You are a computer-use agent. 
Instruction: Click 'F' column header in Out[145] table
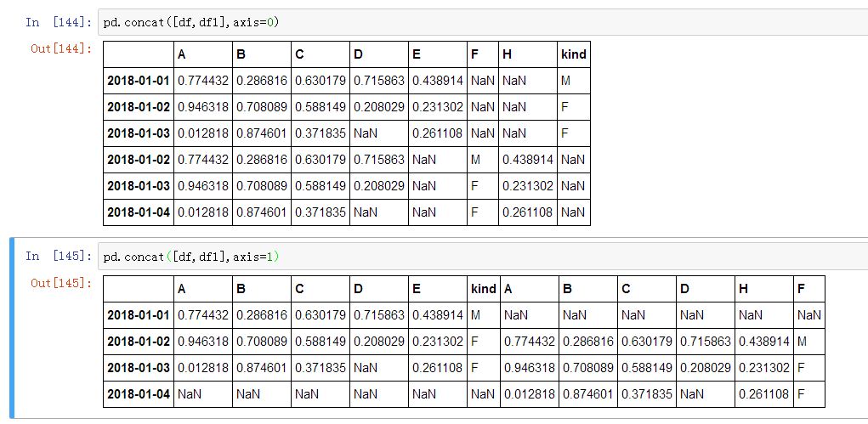tap(802, 289)
